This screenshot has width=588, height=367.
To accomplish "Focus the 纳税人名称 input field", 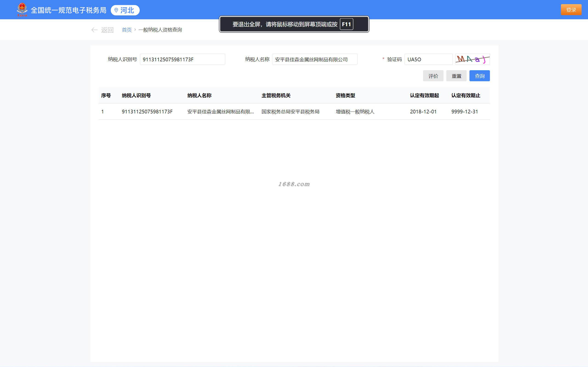I will [314, 59].
